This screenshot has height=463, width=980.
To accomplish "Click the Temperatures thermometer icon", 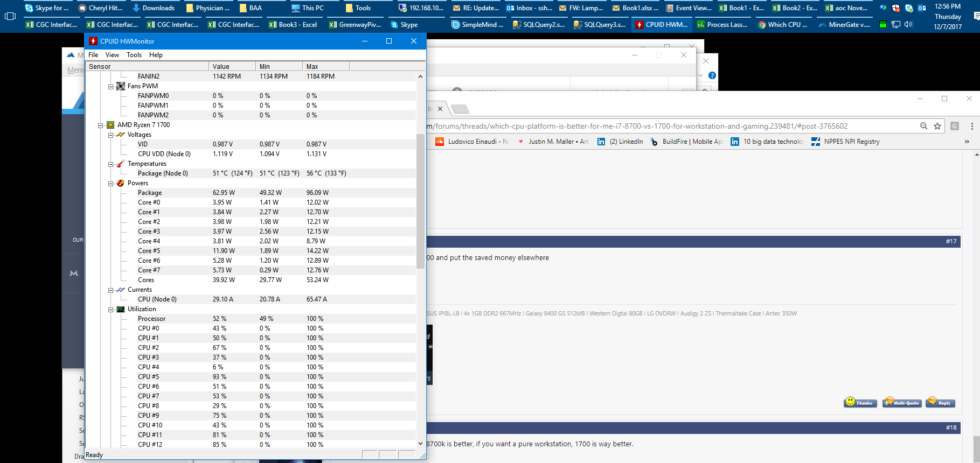I will [x=121, y=164].
